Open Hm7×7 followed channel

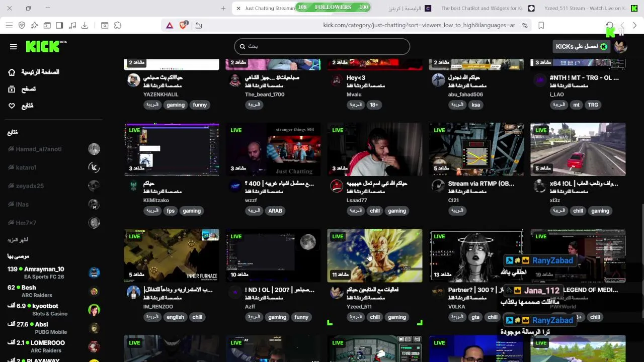[53, 223]
